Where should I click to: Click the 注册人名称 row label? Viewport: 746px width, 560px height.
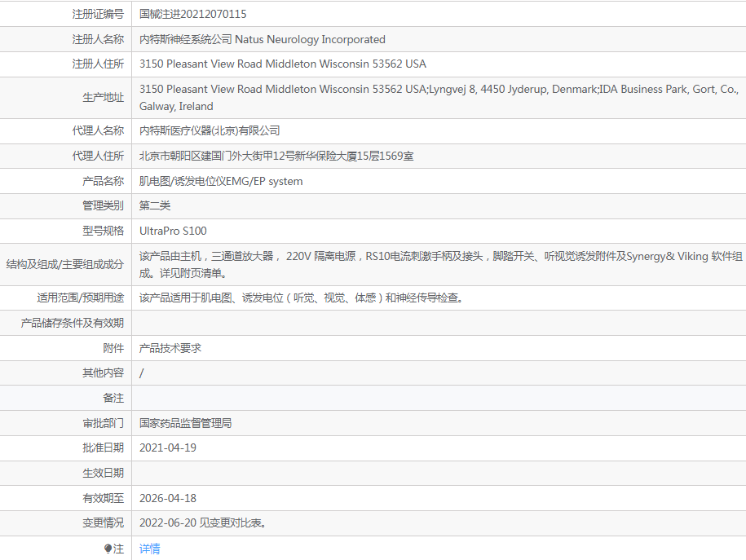click(98, 39)
